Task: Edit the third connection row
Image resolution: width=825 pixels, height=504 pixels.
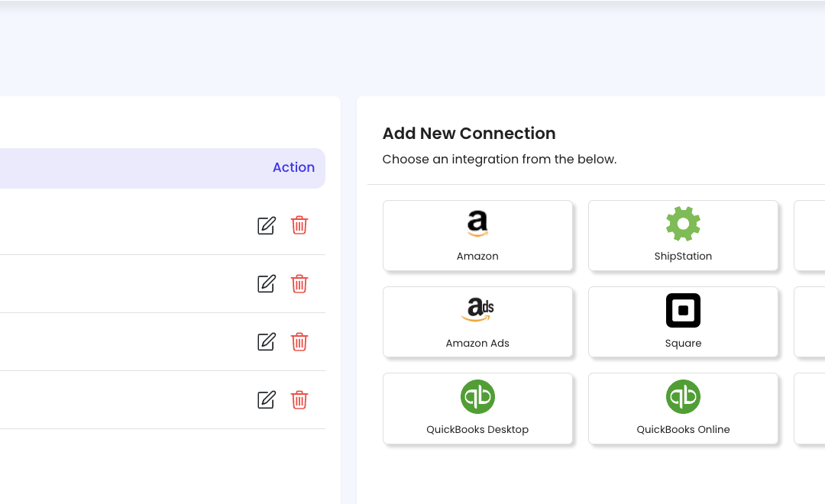Action: (x=267, y=342)
